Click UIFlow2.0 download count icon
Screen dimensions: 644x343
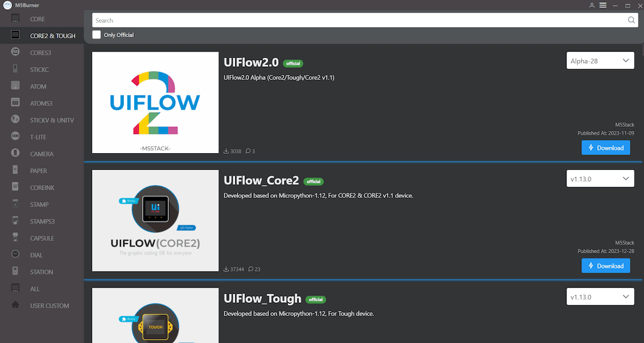coord(226,151)
